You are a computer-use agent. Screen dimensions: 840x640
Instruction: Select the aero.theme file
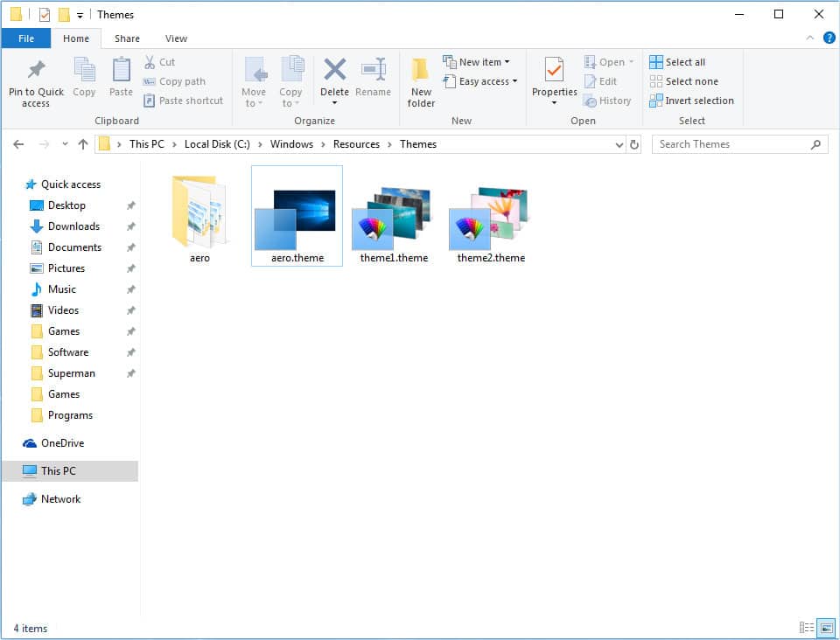[x=297, y=216]
